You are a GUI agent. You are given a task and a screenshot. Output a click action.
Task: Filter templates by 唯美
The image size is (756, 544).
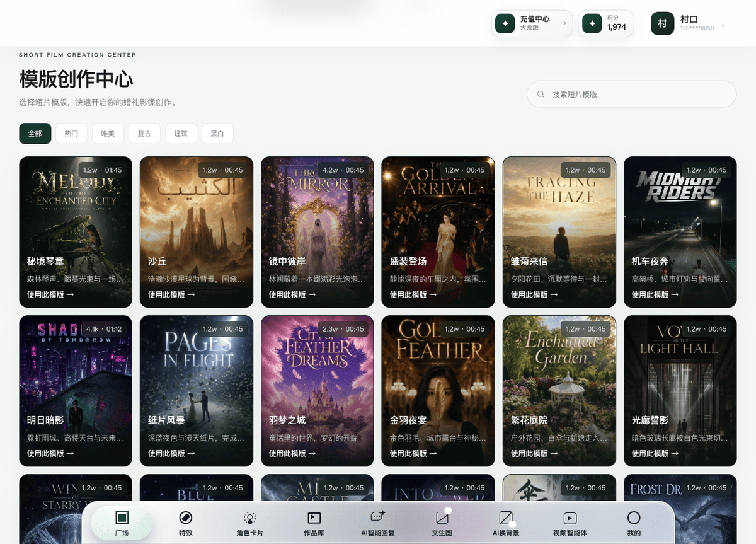[x=108, y=134]
